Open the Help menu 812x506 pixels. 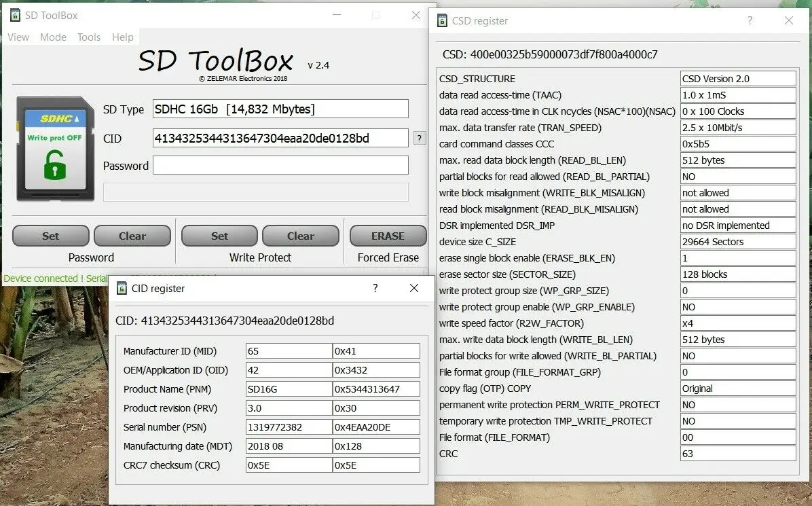point(123,37)
